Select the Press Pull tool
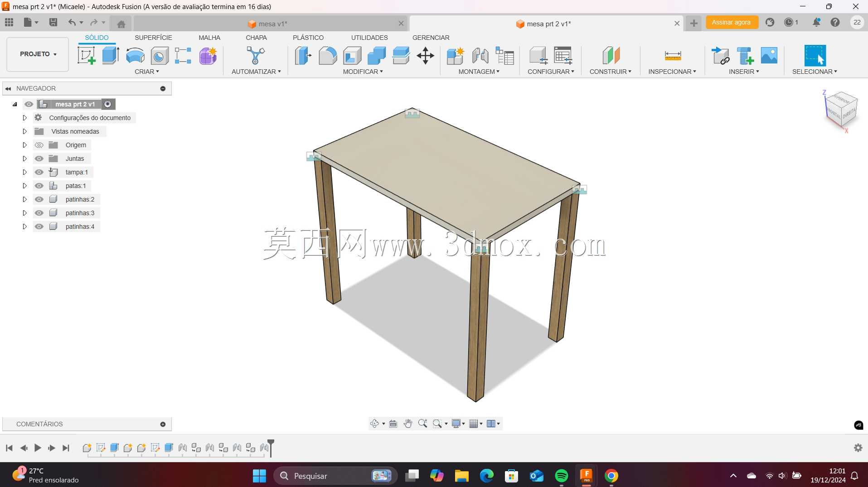The image size is (868, 487). click(303, 56)
